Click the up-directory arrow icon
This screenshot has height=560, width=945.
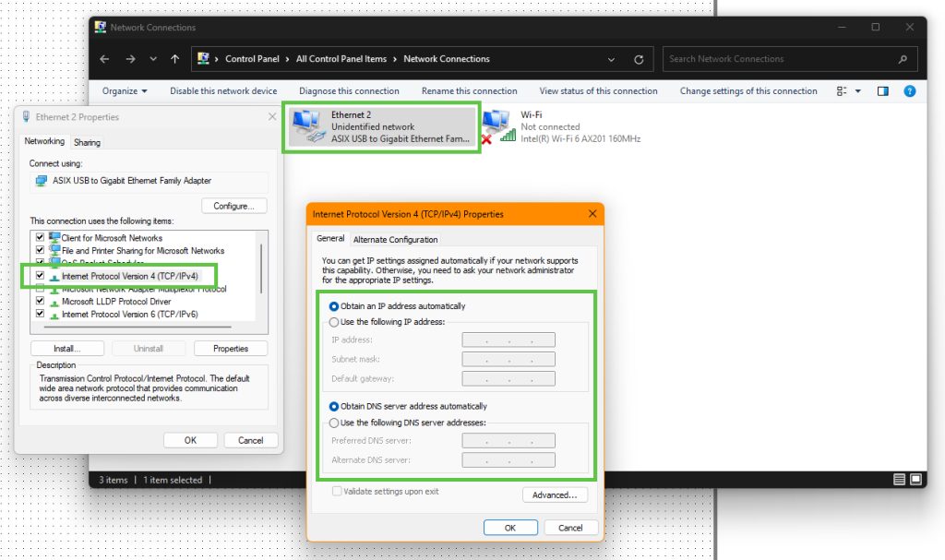(175, 59)
